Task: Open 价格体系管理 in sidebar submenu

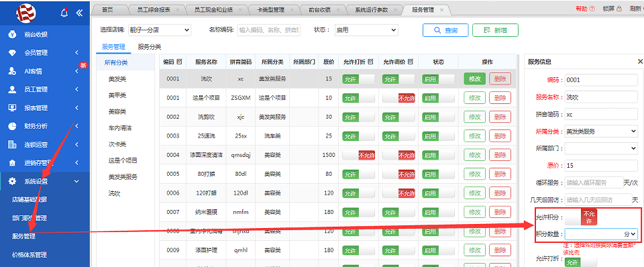Action: pos(29,255)
